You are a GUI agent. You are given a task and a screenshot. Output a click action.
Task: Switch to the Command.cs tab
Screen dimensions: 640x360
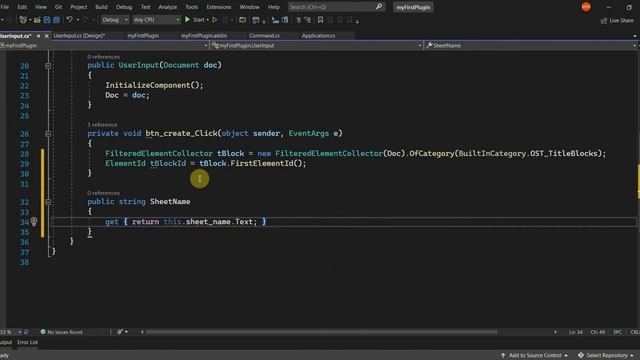264,36
